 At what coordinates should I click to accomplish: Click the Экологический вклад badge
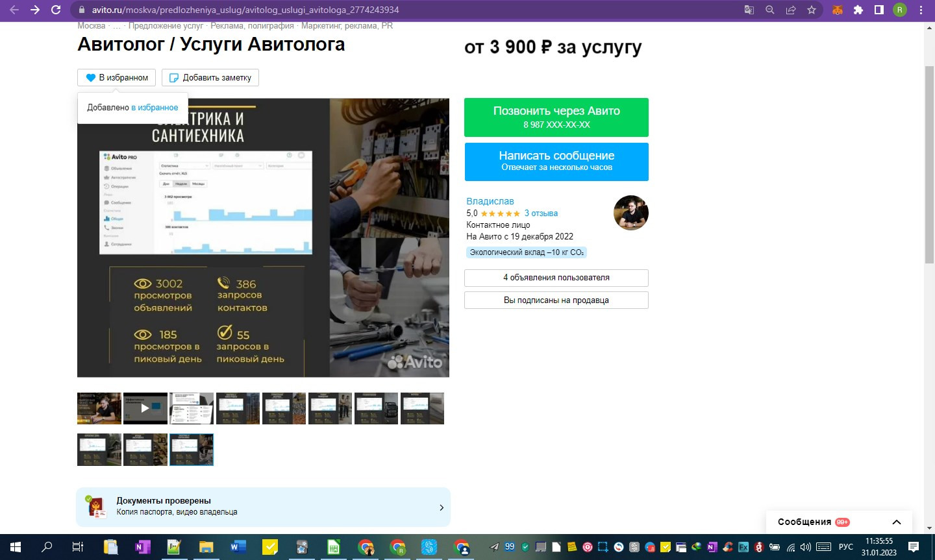pyautogui.click(x=527, y=252)
